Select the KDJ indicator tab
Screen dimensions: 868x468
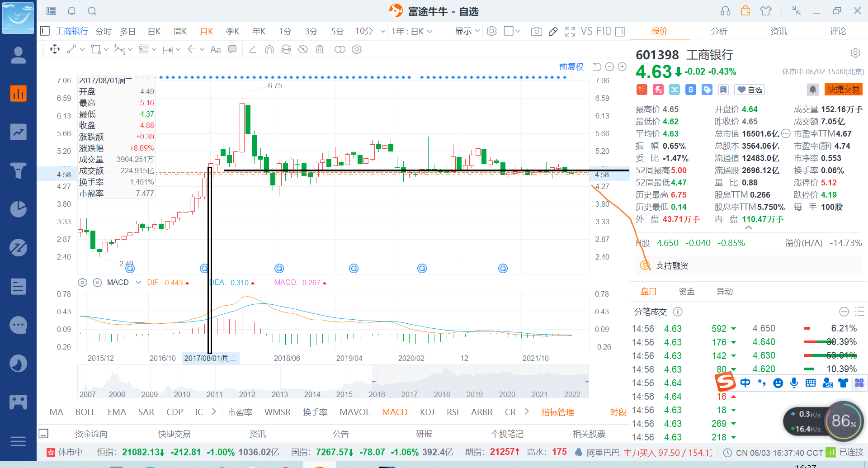point(427,412)
